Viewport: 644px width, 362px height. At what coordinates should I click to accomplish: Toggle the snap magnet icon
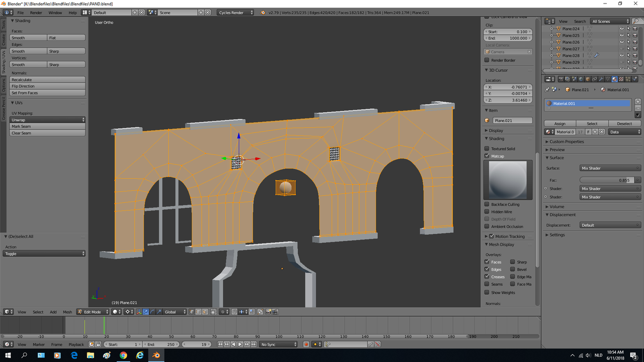234,312
